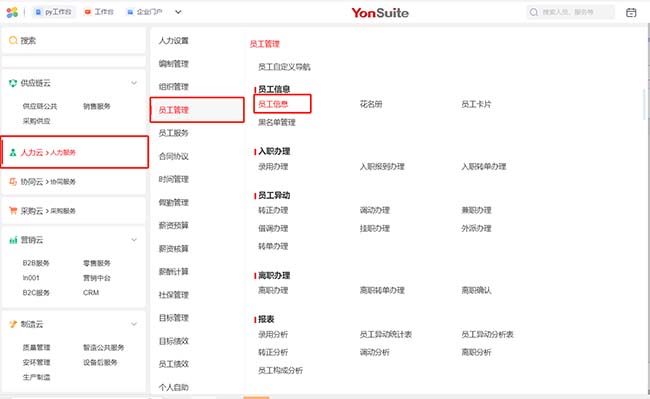Collapse the 供应链云 section chevron

pos(134,83)
